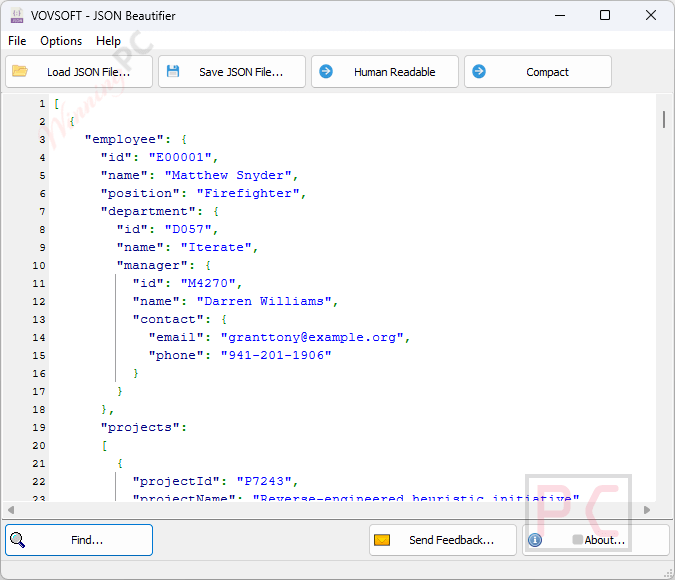The height and width of the screenshot is (580, 675).
Task: Click the "projectId" key on line 22
Action: click(x=176, y=481)
